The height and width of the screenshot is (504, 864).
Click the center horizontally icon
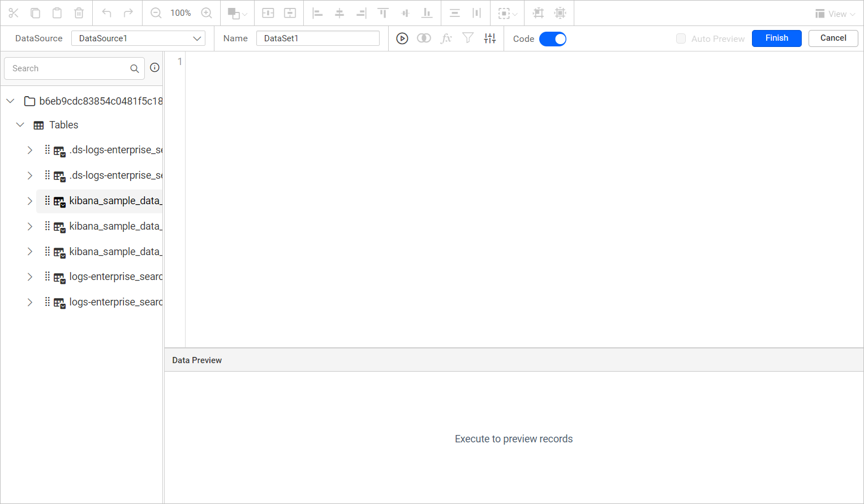pyautogui.click(x=268, y=13)
